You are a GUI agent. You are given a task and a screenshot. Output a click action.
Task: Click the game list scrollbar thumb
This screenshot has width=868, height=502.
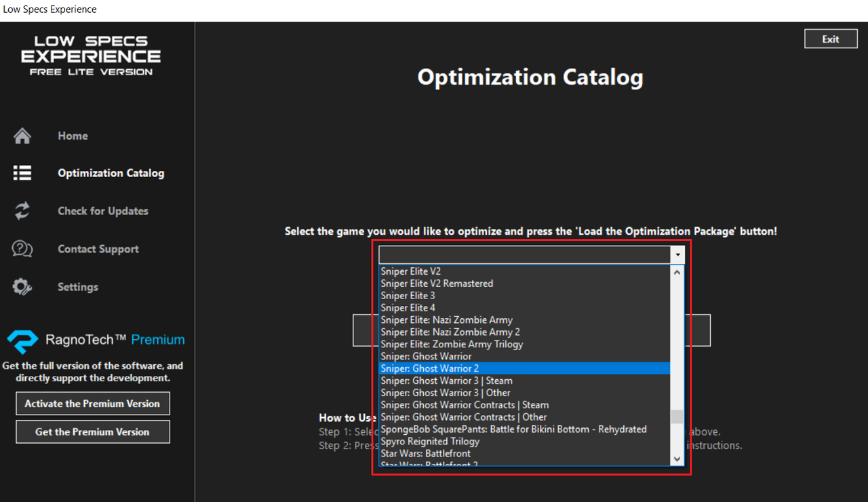tap(677, 417)
